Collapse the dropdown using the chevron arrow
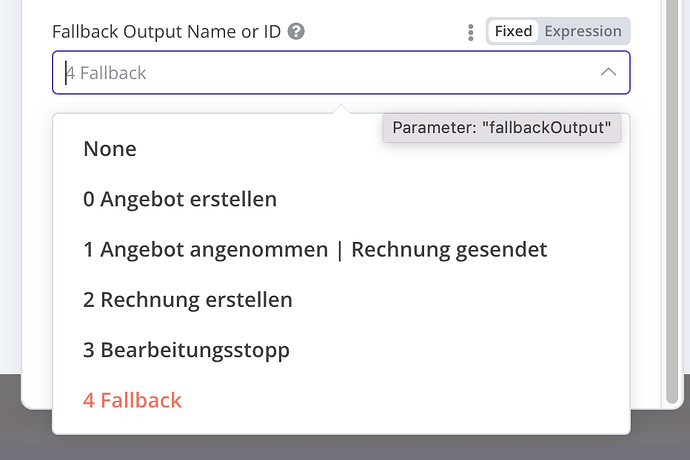 coord(608,73)
